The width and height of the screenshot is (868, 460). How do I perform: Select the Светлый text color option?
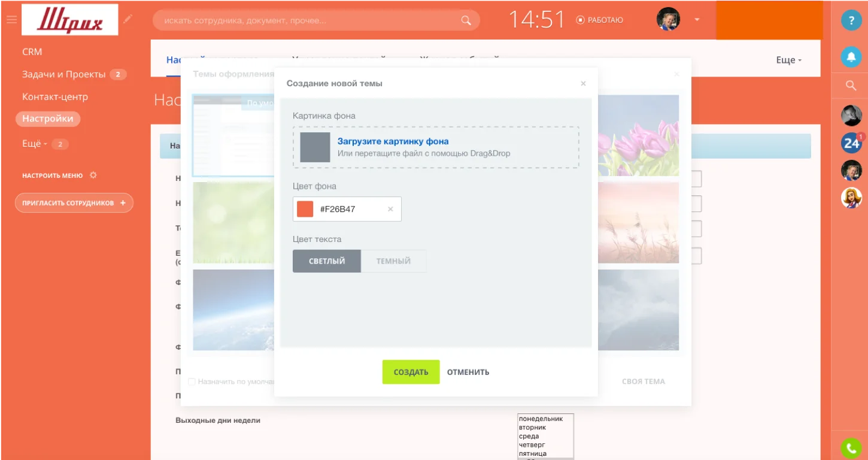[x=327, y=261]
